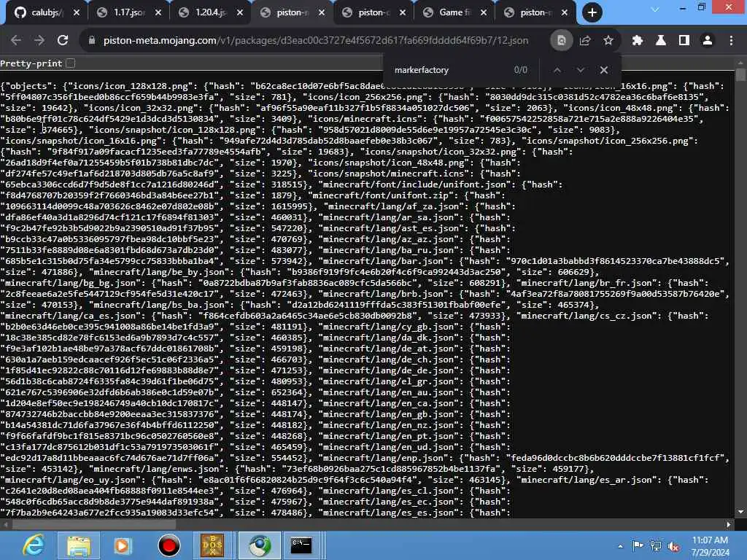
Task: Open the media player taskbar icon
Action: coord(123,545)
